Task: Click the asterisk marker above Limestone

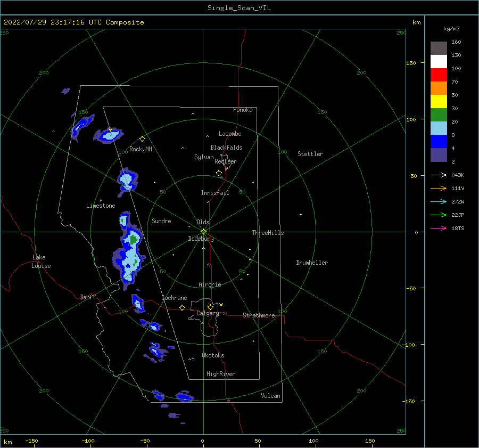Action: pos(101,201)
